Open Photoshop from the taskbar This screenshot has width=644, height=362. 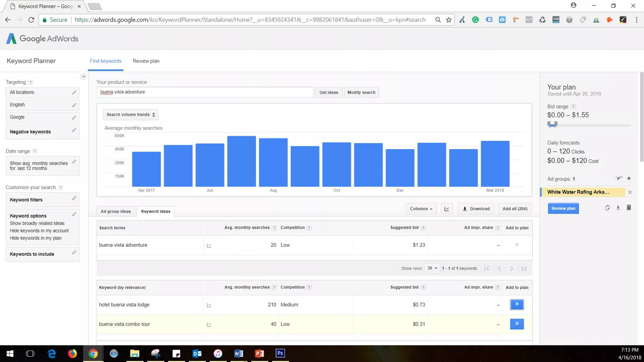tap(280, 353)
